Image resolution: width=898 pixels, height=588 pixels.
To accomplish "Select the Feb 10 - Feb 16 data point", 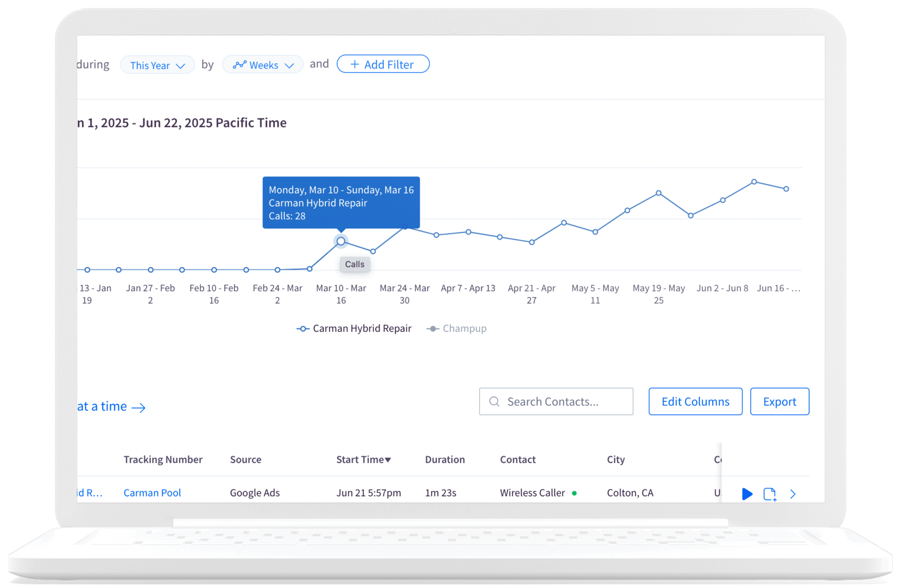I will click(214, 270).
